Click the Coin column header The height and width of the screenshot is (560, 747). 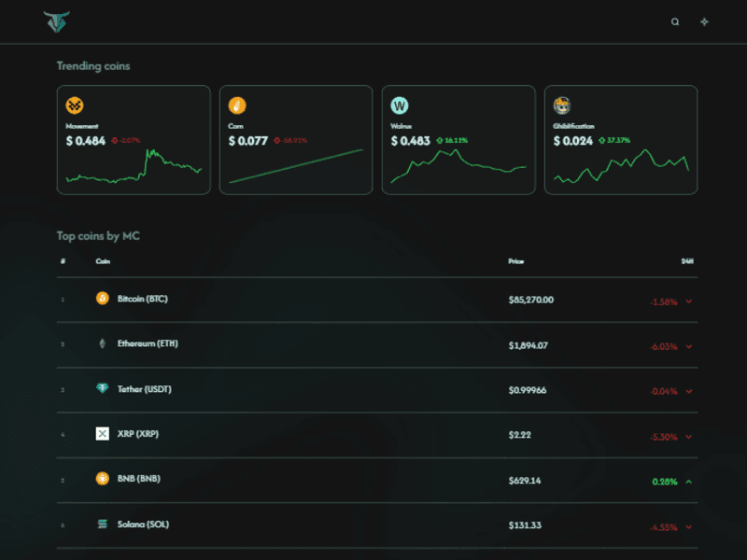(103, 261)
